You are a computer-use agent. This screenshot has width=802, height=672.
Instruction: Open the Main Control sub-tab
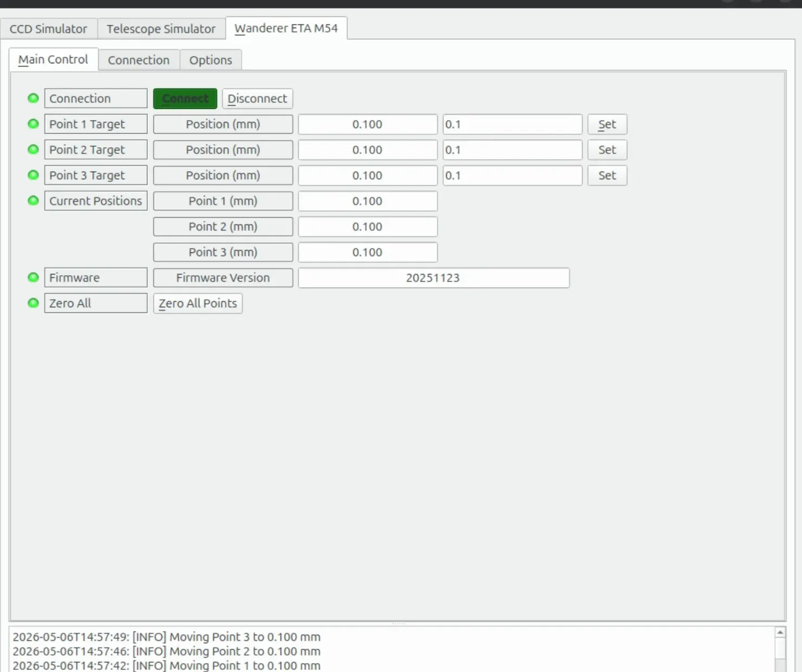[53, 60]
